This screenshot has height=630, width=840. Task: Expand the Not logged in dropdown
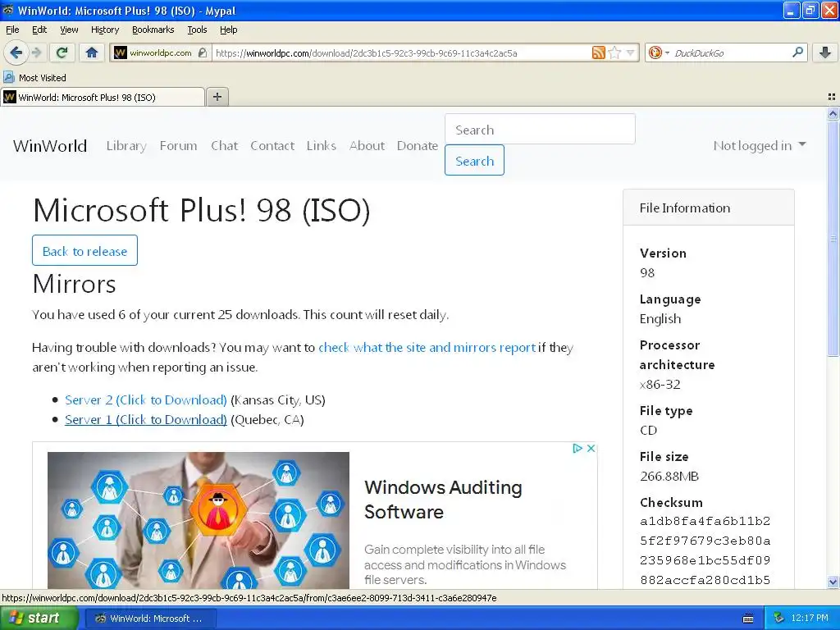(759, 146)
